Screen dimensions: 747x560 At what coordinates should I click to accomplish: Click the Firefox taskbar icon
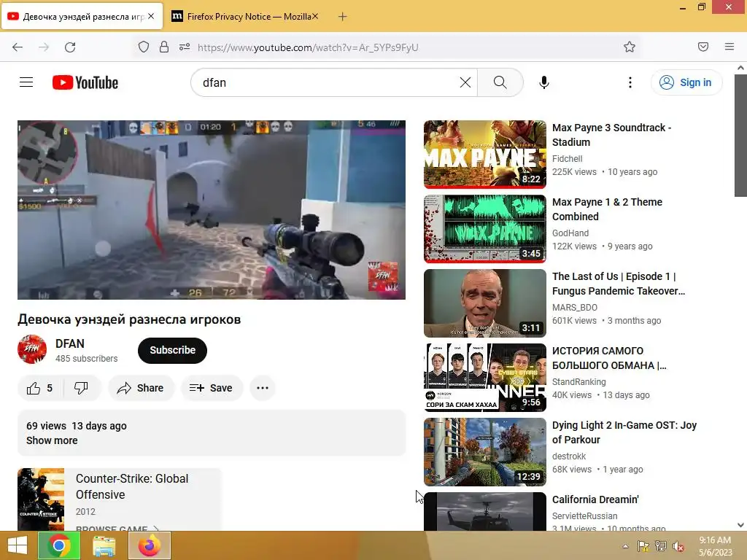150,545
